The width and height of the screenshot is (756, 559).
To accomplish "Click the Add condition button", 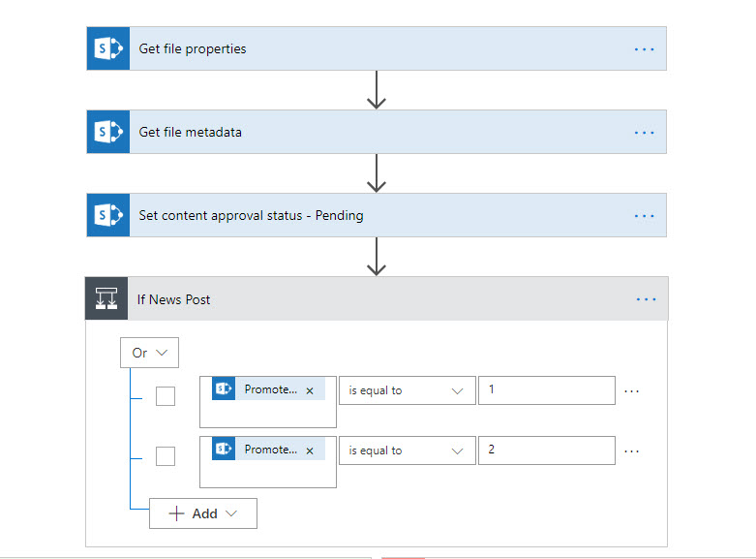I will click(203, 513).
